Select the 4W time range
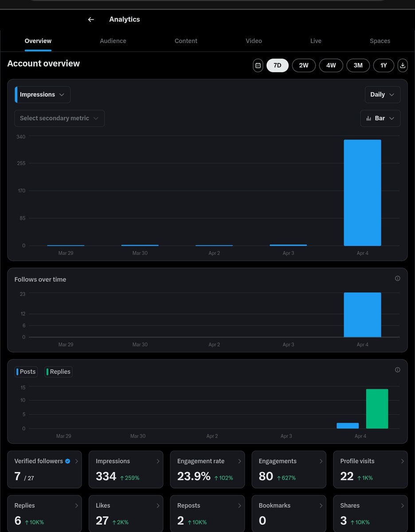 pos(331,65)
